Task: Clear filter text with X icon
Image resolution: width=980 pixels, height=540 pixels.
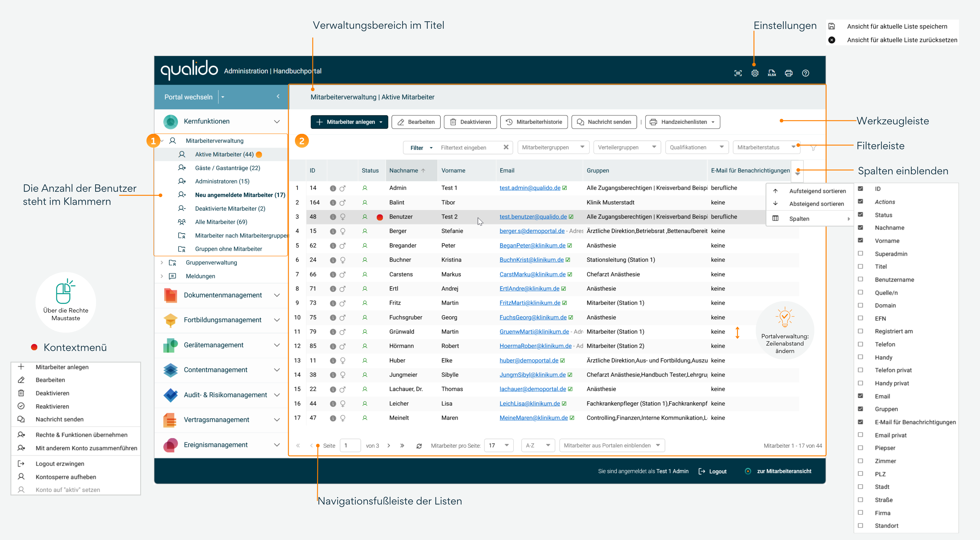Action: [x=506, y=147]
